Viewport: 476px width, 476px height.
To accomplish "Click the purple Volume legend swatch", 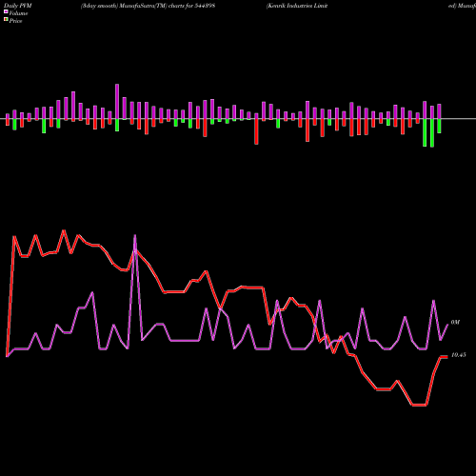I will pyautogui.click(x=6, y=11).
